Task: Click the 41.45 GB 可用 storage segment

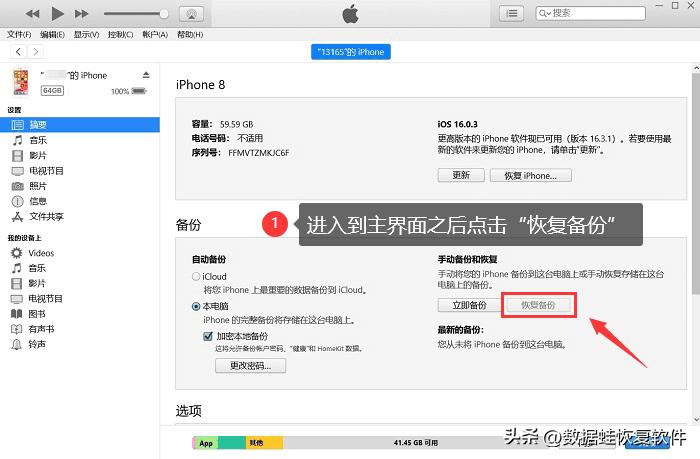Action: [x=415, y=442]
